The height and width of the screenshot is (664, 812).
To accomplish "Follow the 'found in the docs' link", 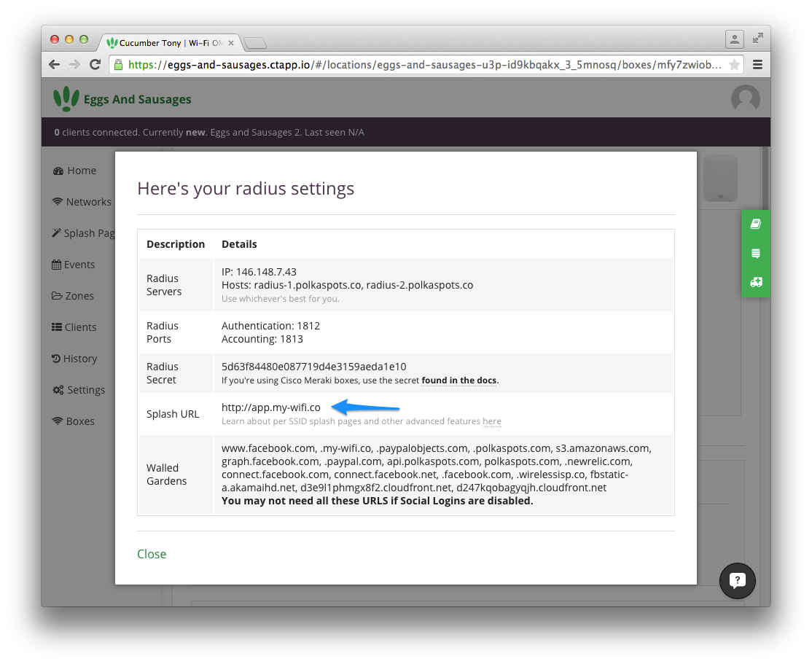I will click(x=458, y=380).
